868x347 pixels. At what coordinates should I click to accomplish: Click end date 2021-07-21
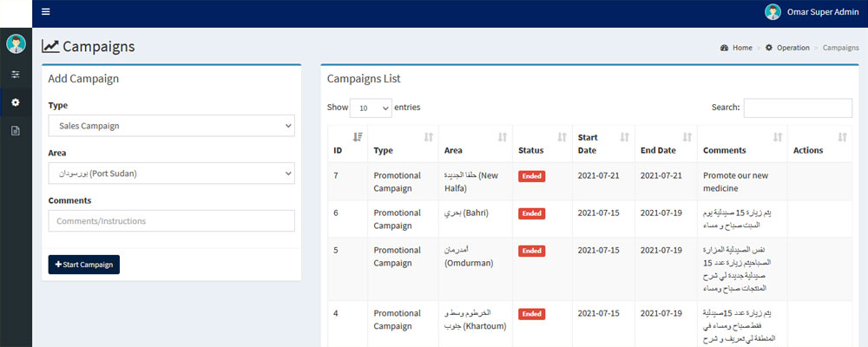tap(661, 175)
